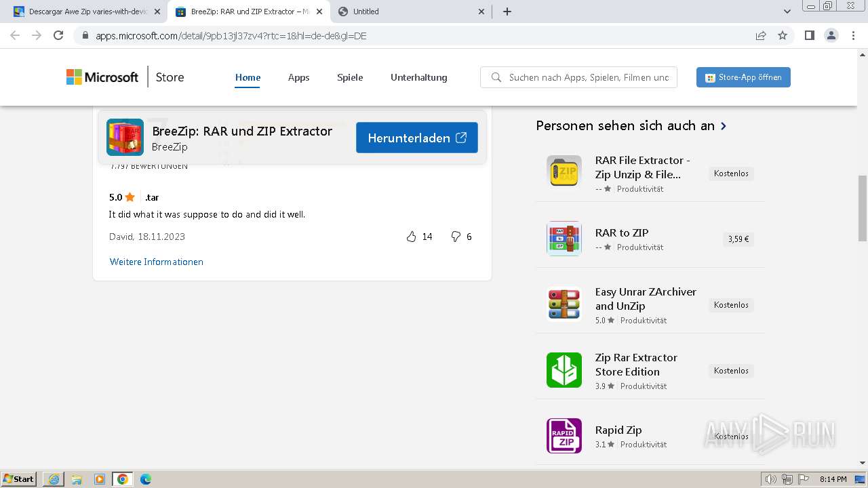Click the Microsoft logo in header

click(x=102, y=77)
